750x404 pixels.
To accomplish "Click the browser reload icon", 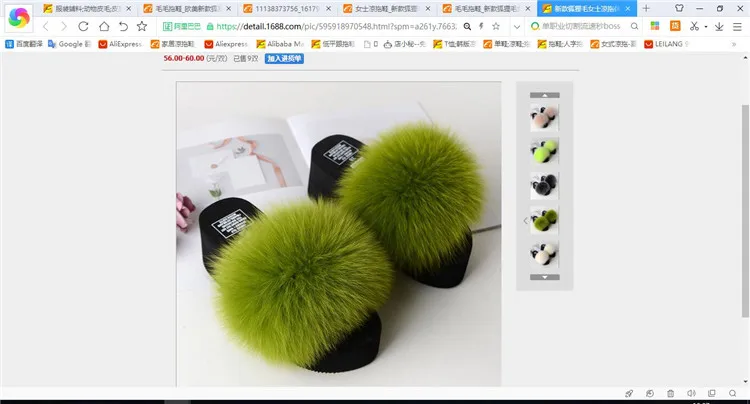I will (83, 26).
